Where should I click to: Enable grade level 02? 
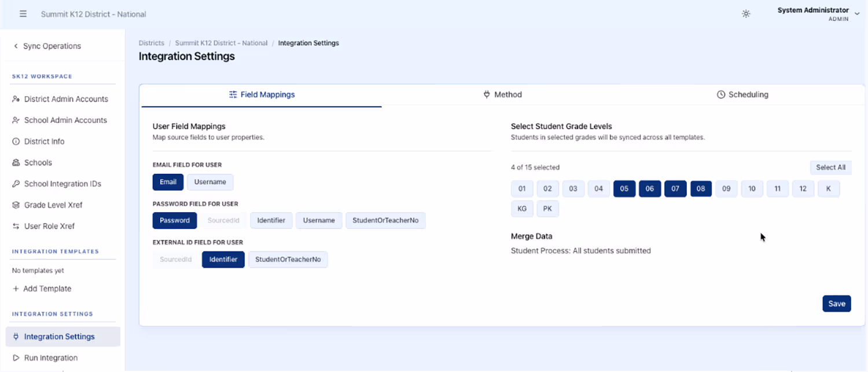547,189
